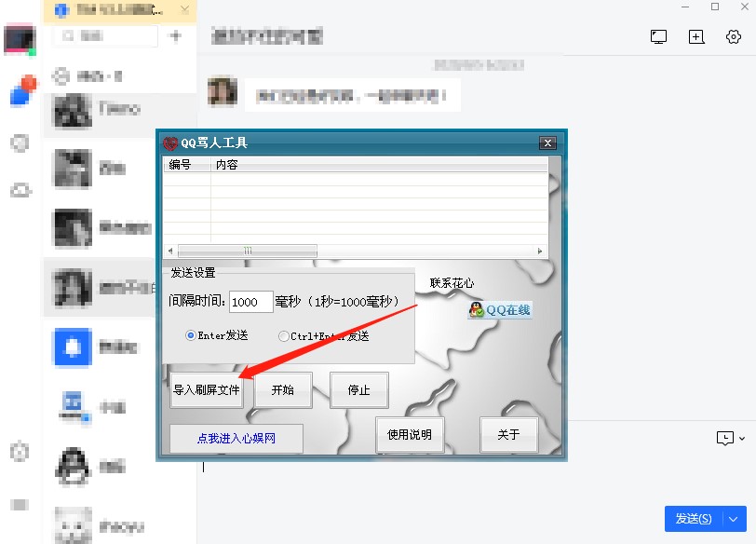Open the 使用说明 help button
This screenshot has height=544, width=756.
[411, 435]
